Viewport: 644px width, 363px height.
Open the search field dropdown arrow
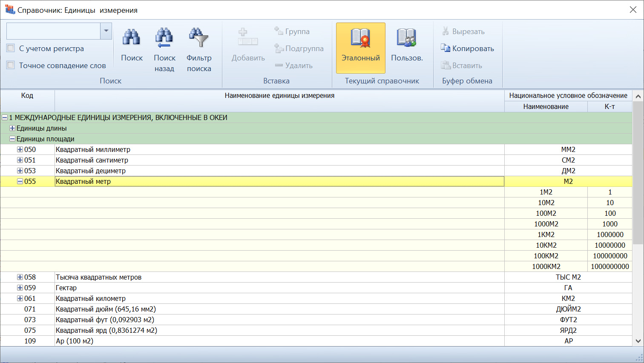(x=106, y=31)
